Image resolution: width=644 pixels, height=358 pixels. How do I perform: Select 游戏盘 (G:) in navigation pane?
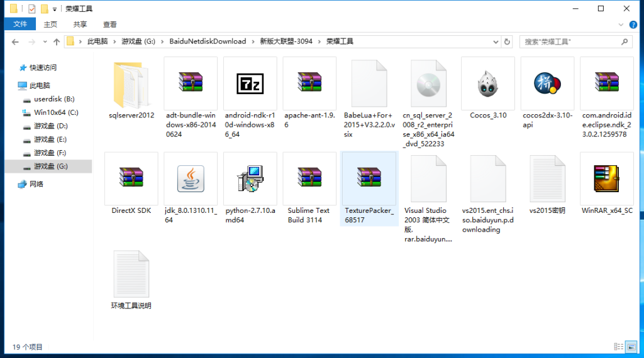[x=48, y=166]
